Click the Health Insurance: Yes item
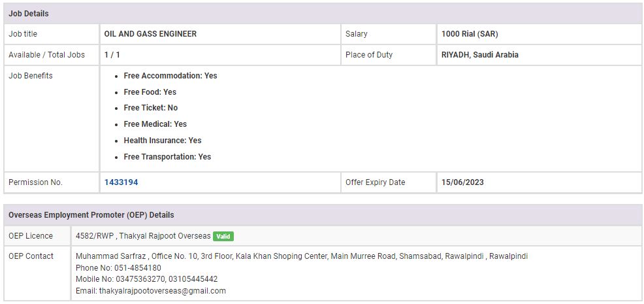The image size is (644, 304). coord(162,141)
